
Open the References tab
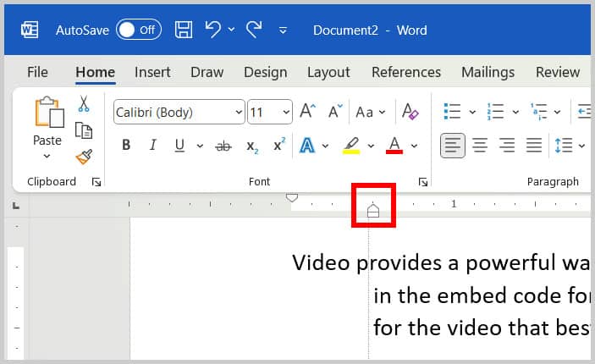406,72
